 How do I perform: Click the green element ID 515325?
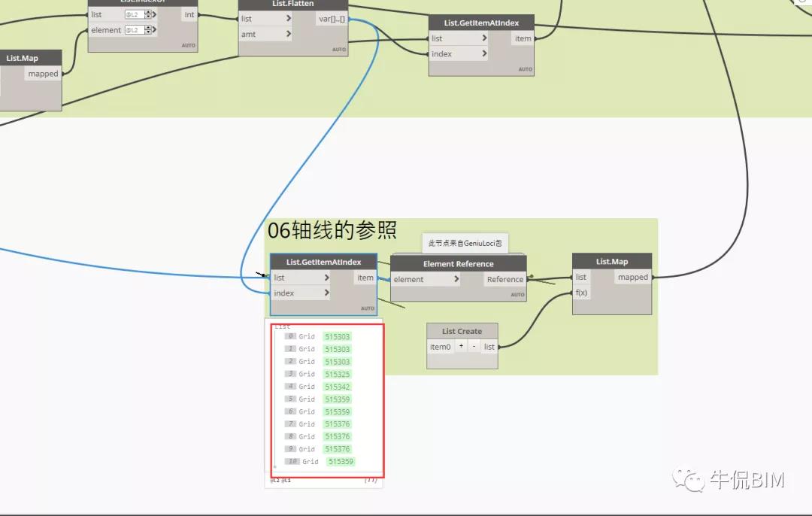pos(338,374)
